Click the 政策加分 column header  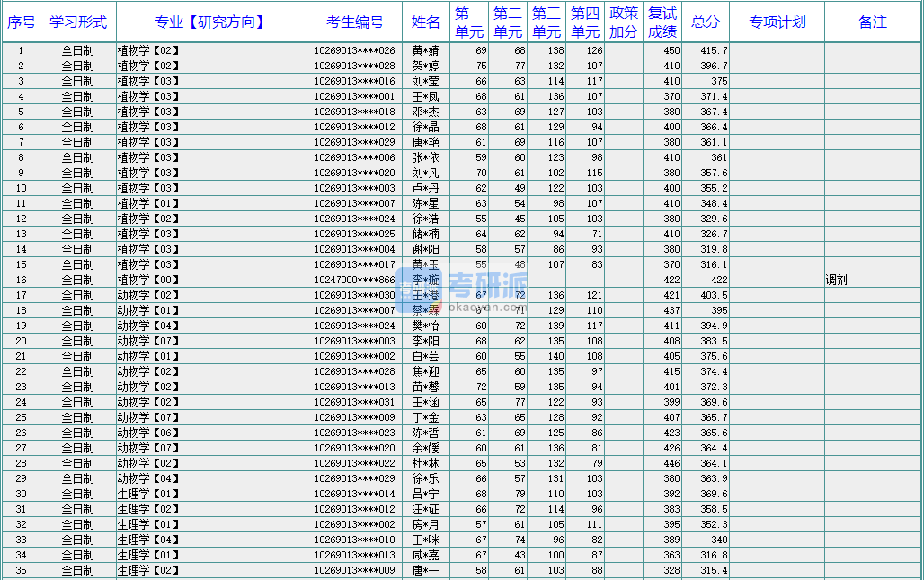[624, 22]
